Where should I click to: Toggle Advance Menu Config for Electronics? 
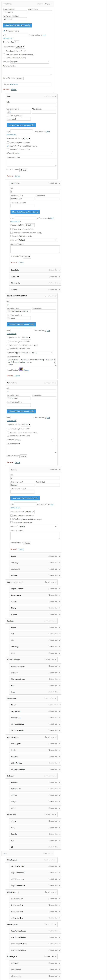click(x=17, y=25)
